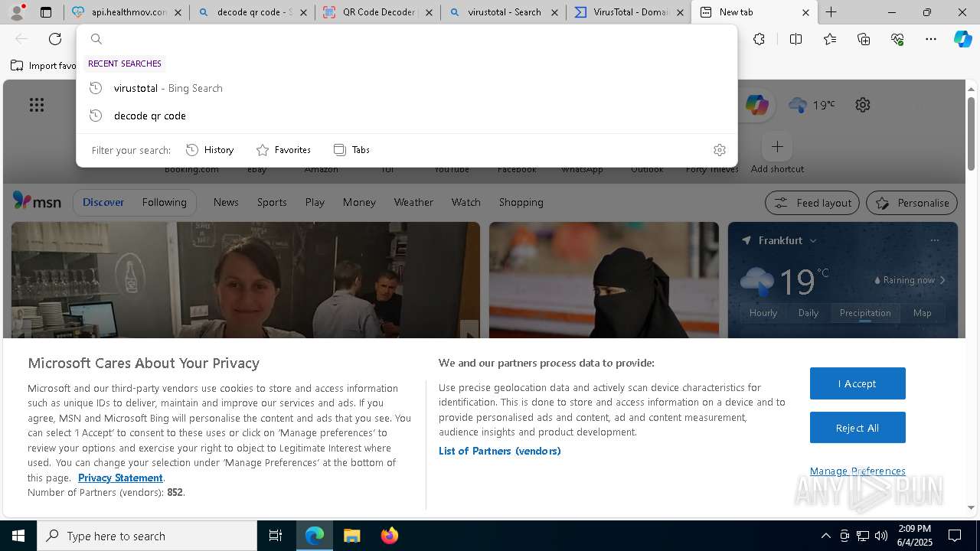Click Add shortcut plus icon
980x551 pixels.
(777, 146)
